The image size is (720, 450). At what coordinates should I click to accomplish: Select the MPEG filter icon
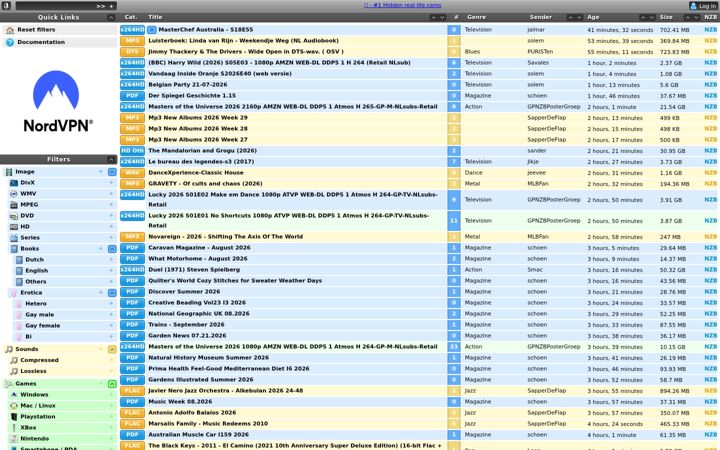(14, 205)
